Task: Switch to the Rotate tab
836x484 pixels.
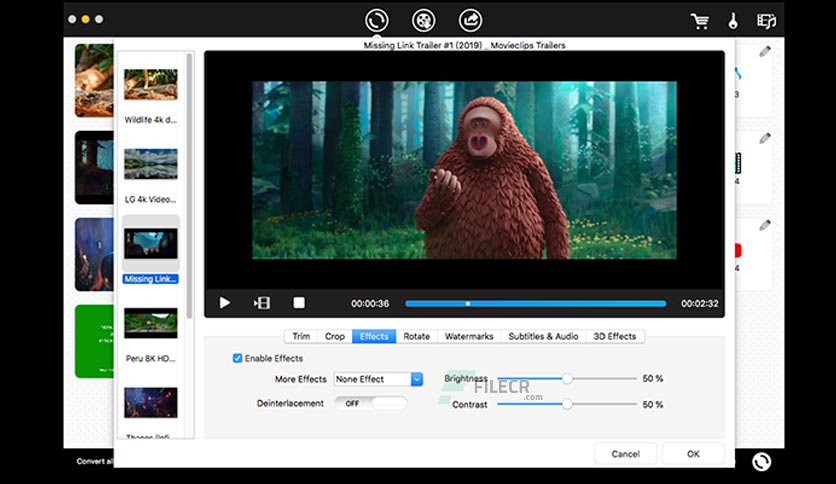Action: click(416, 336)
